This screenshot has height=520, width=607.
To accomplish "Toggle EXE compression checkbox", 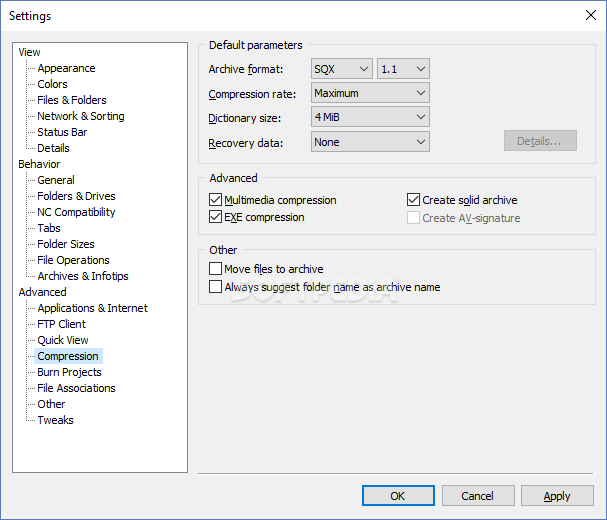I will [215, 217].
